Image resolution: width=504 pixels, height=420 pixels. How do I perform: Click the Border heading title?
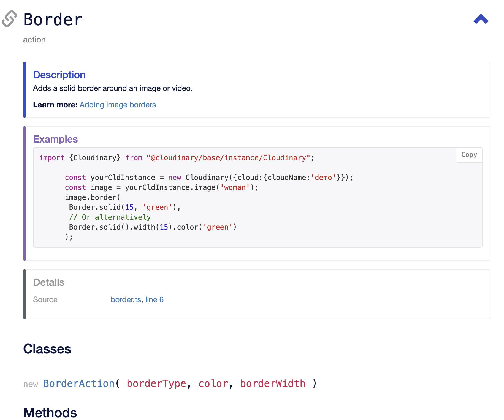pyautogui.click(x=53, y=20)
